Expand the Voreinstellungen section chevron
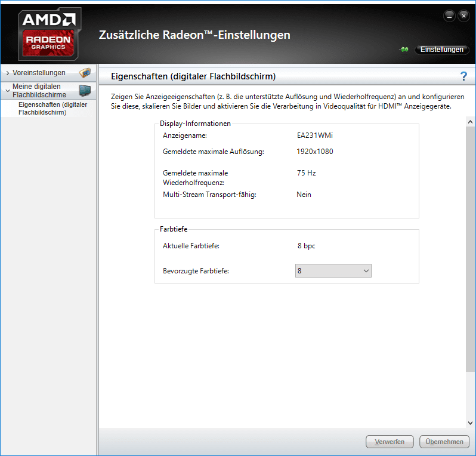Image resolution: width=476 pixels, height=456 pixels. [8, 73]
